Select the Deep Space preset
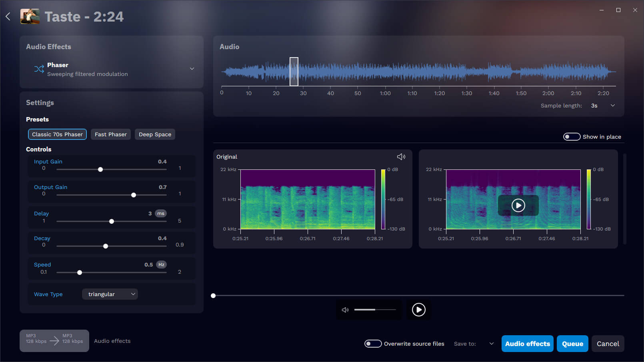644x362 pixels. pyautogui.click(x=155, y=134)
